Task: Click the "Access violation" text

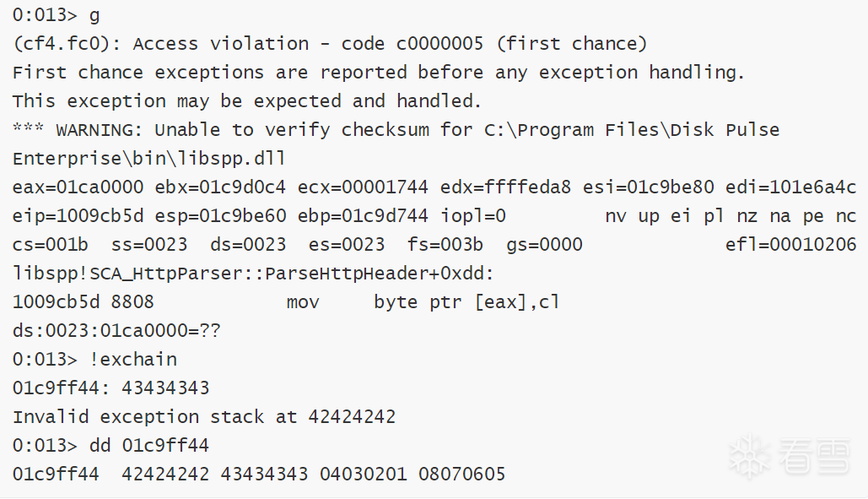Action: coord(221,44)
